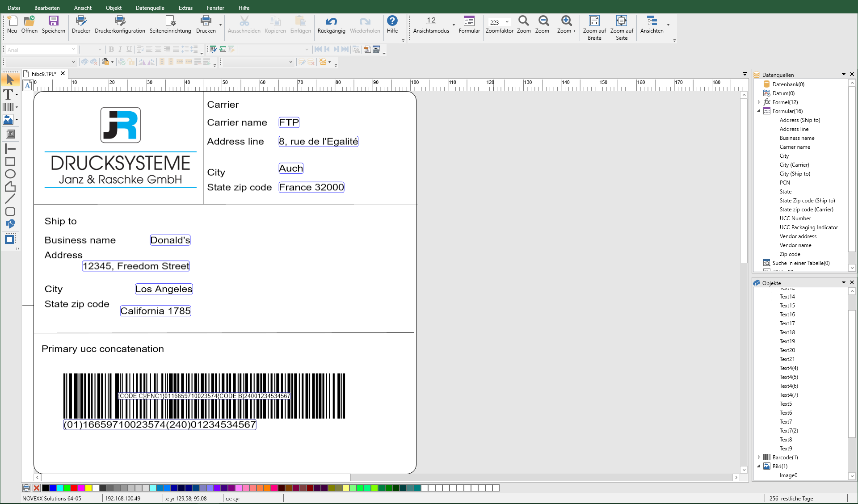Select the Line drawing tool

(x=10, y=199)
